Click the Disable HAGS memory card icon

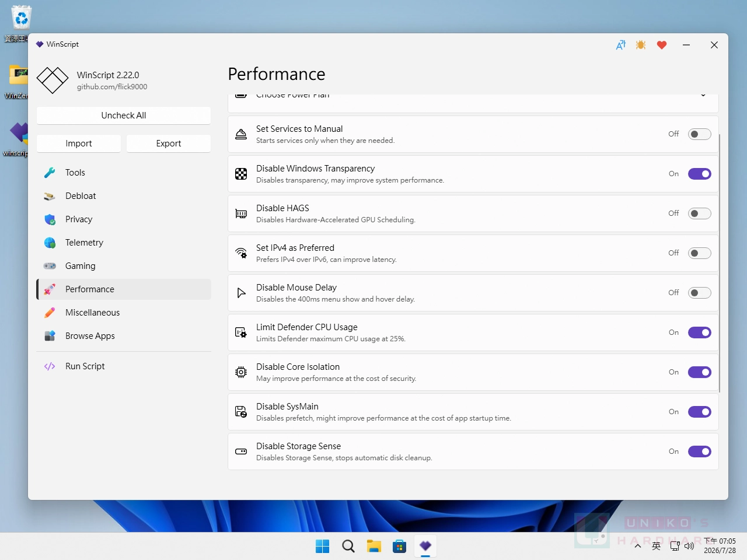pos(241,213)
